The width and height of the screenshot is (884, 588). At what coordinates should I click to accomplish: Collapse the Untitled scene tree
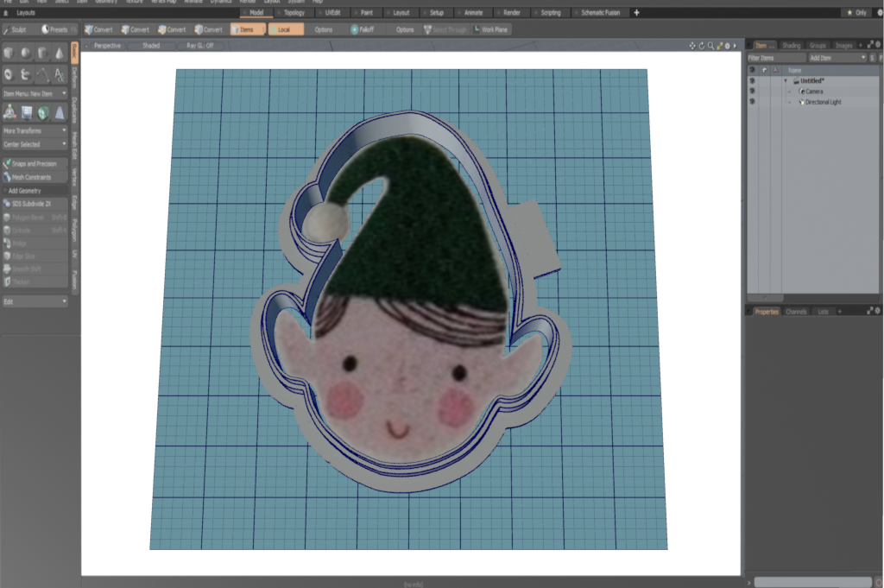click(x=786, y=80)
